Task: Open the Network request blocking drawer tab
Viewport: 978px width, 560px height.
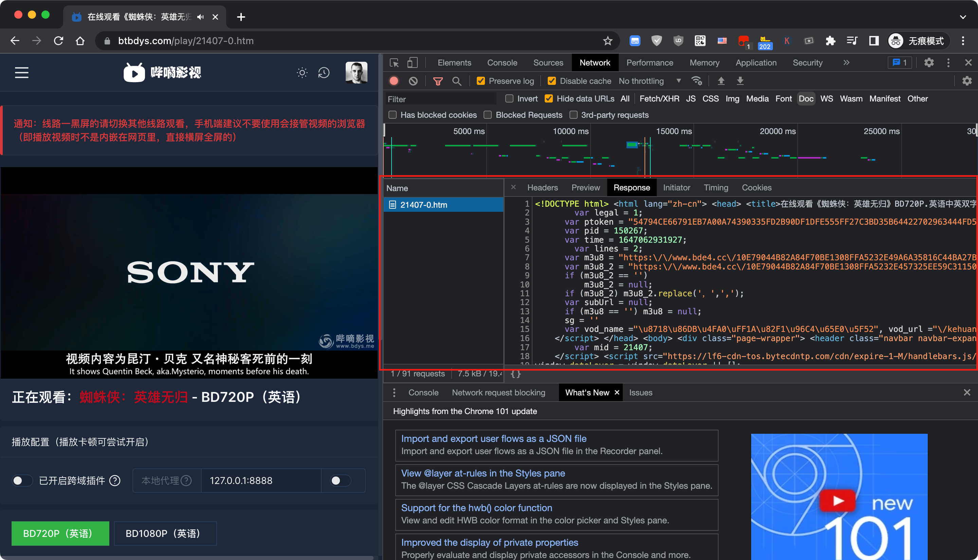Action: [x=498, y=393]
